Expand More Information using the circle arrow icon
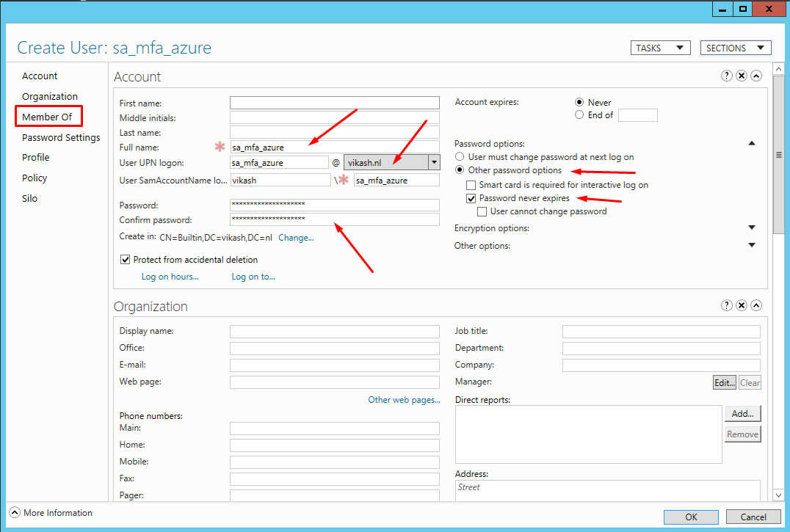 [x=15, y=512]
